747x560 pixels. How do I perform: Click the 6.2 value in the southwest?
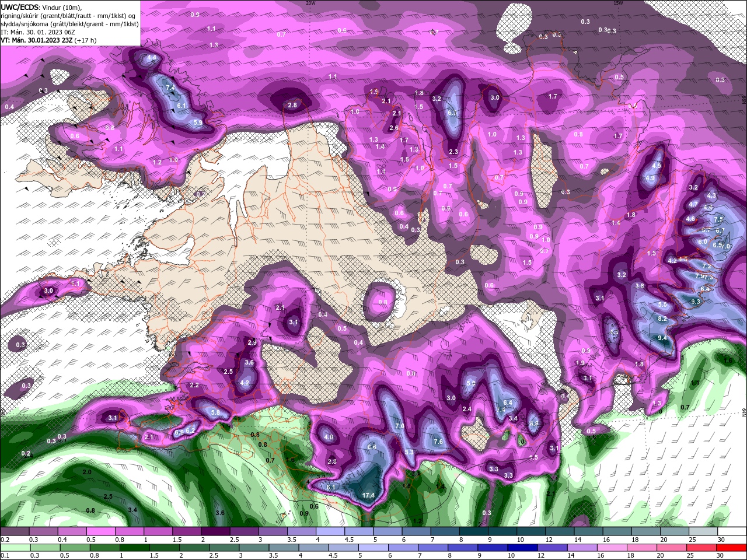coord(190,430)
